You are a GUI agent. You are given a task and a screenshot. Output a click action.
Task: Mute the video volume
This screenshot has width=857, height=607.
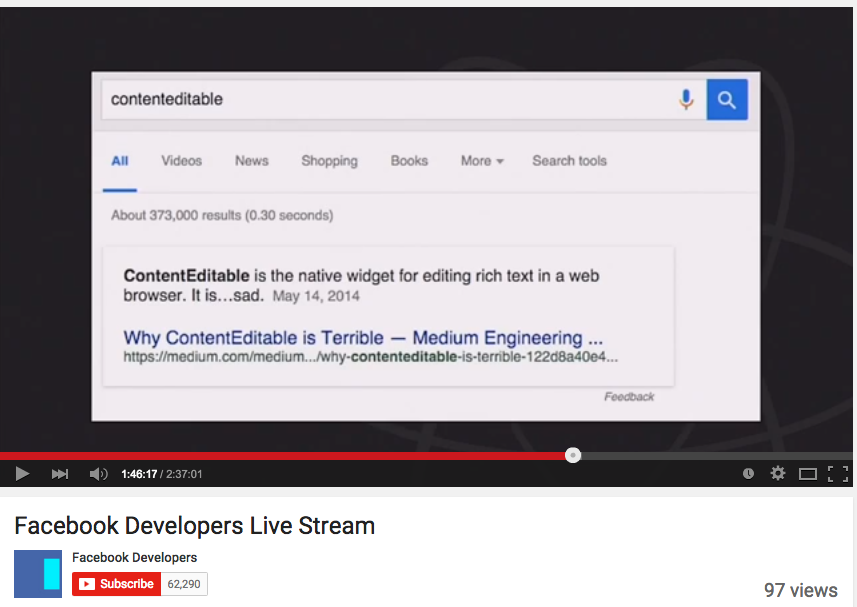tap(98, 474)
